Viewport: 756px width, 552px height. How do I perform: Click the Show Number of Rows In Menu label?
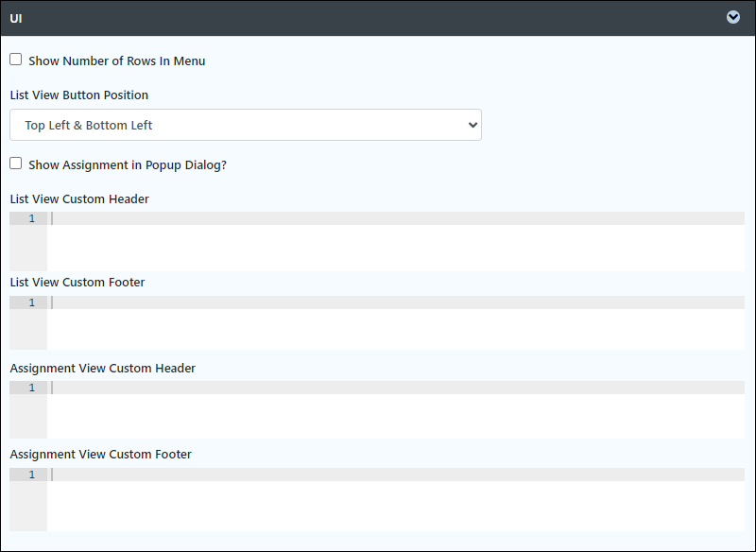point(116,60)
